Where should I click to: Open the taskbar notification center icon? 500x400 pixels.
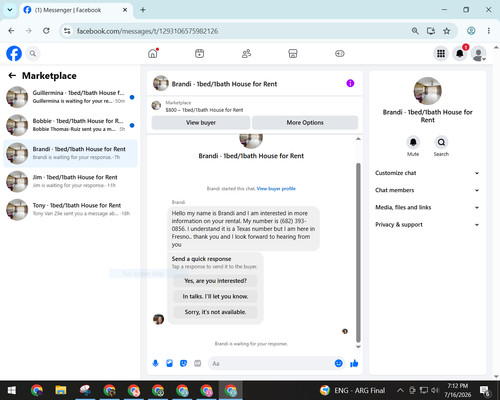[x=485, y=390]
